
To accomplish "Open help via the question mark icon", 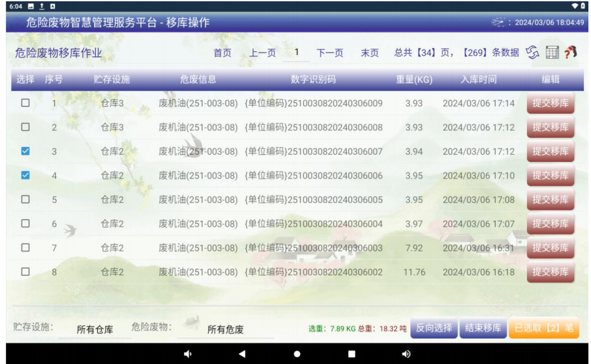I will [x=570, y=52].
